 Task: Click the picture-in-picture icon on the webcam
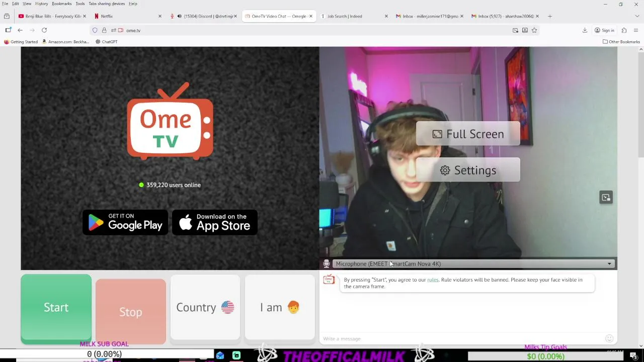click(606, 198)
